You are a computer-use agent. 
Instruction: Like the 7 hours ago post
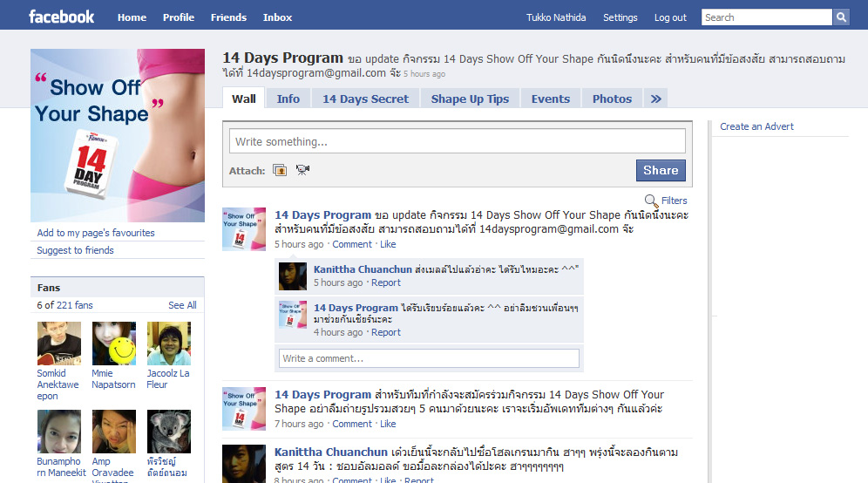click(x=388, y=424)
